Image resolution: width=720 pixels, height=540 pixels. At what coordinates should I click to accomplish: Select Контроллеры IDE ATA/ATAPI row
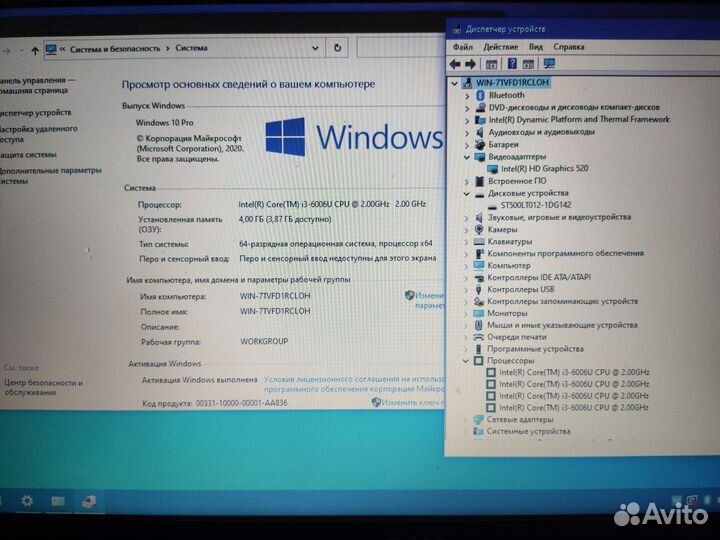pyautogui.click(x=539, y=277)
